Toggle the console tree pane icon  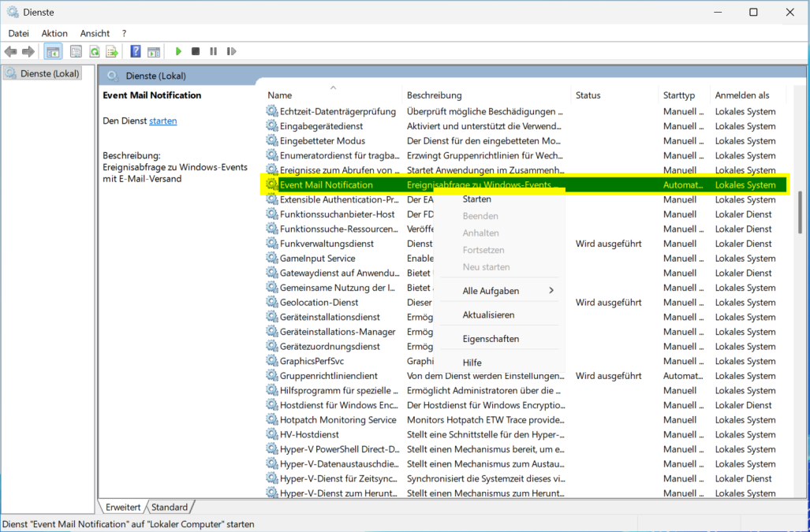coord(53,51)
